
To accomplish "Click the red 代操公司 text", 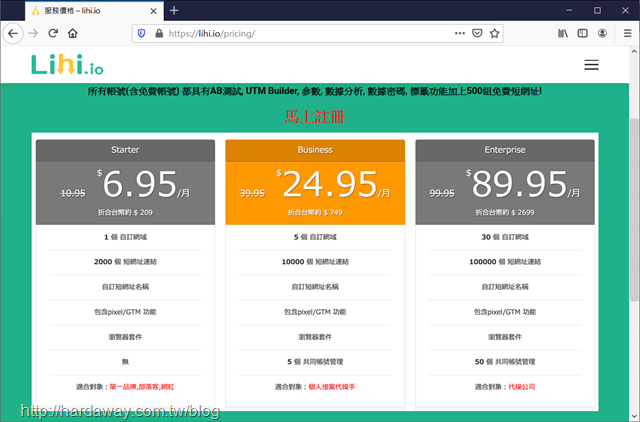I will (522, 386).
